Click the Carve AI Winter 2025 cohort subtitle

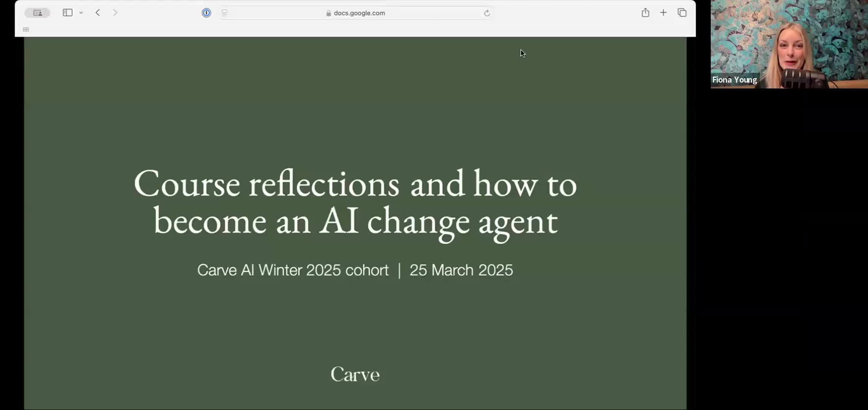293,270
